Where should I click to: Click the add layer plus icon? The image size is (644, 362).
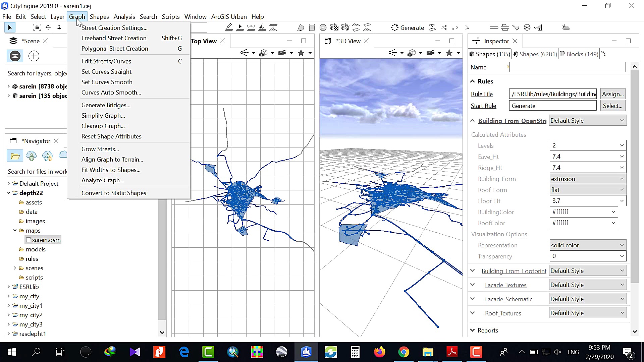click(x=34, y=56)
